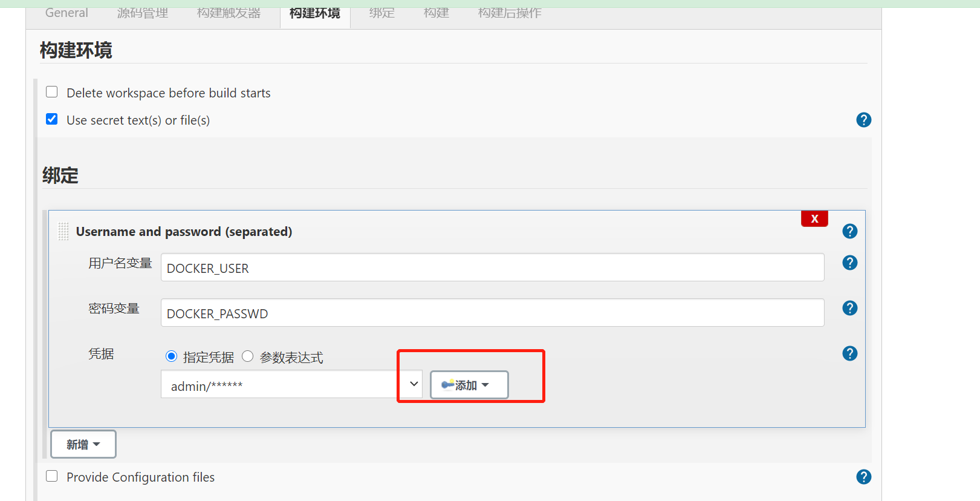
Task: Switch to the 源码管理 tab
Action: coord(143,13)
